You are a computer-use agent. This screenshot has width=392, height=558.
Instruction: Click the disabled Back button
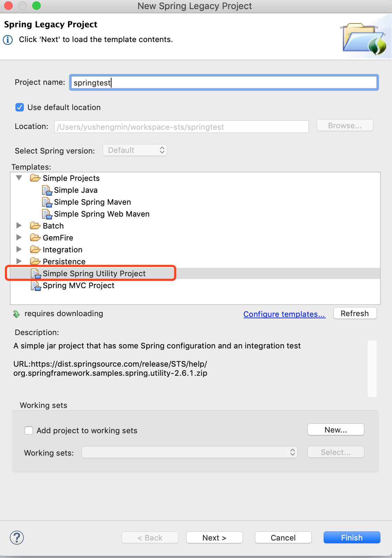pos(150,537)
